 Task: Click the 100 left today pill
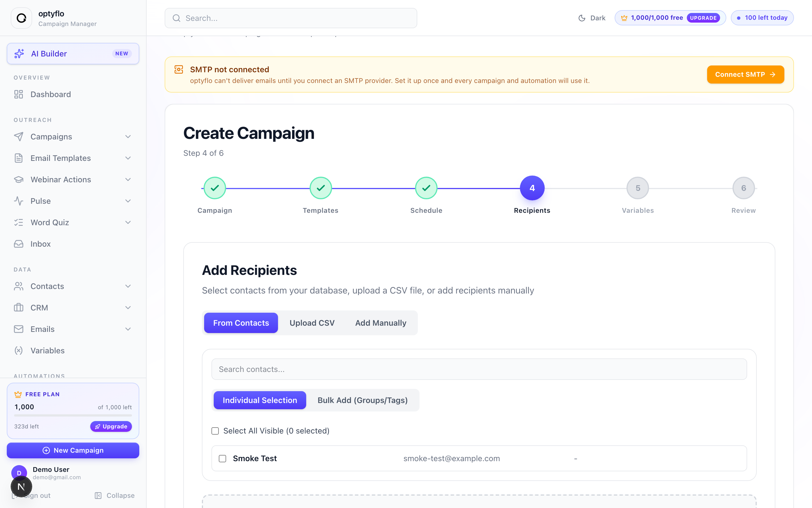click(762, 18)
